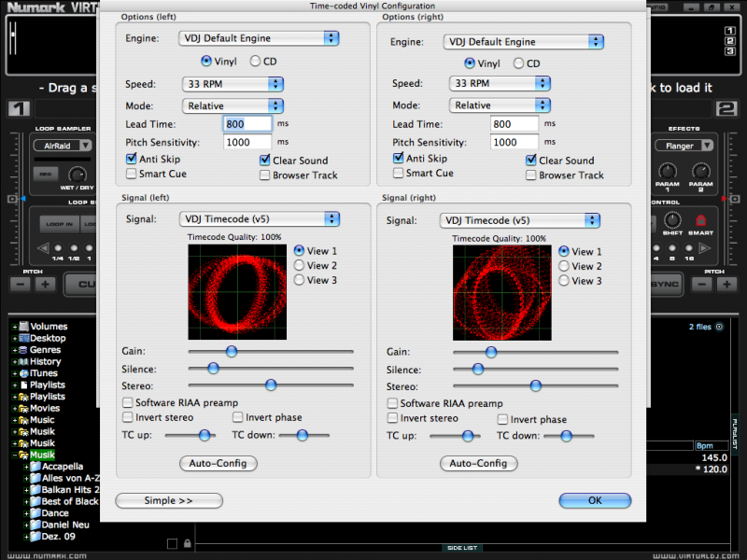Screen dimensions: 747x560
Task: Open the left Signal VDJ Timecode dropdown
Action: [260, 219]
